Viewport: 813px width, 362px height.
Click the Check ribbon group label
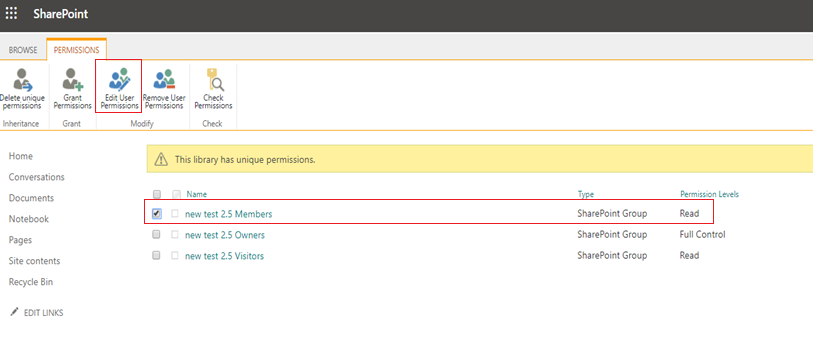click(213, 123)
